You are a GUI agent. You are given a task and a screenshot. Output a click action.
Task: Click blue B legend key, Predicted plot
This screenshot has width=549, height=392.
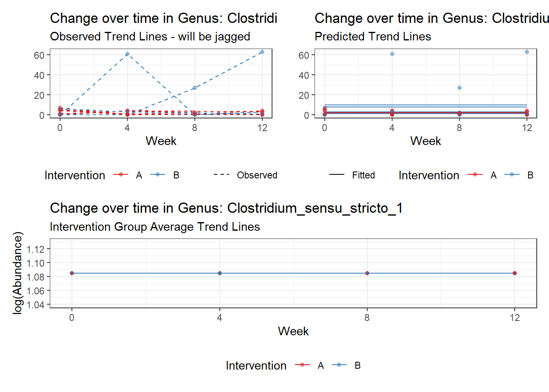pyautogui.click(x=512, y=175)
